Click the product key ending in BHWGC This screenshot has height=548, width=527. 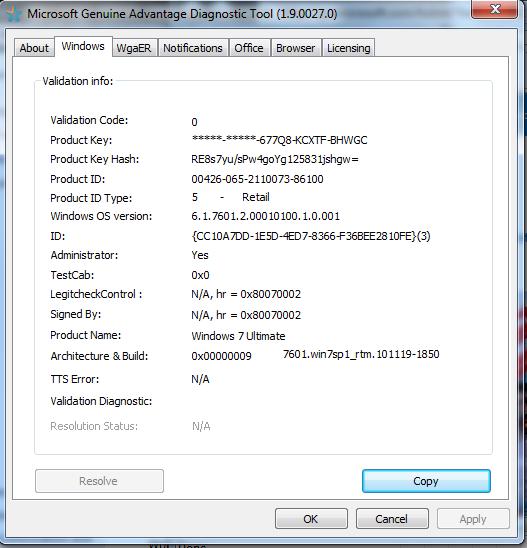(x=279, y=140)
